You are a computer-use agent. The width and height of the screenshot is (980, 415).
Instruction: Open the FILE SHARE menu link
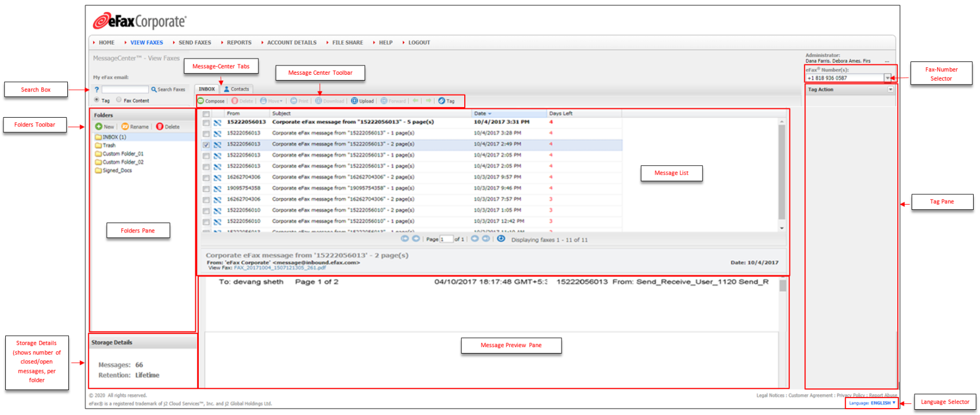[x=348, y=42]
